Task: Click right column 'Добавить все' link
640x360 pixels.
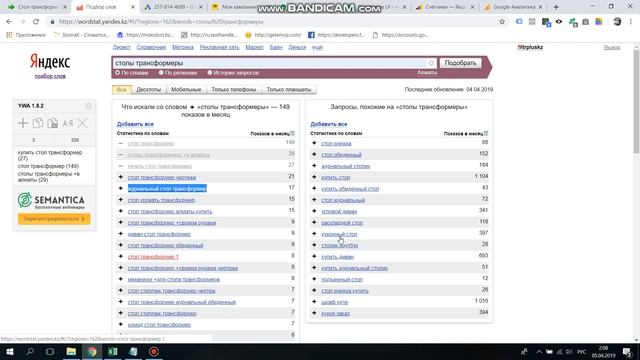Action: point(329,124)
